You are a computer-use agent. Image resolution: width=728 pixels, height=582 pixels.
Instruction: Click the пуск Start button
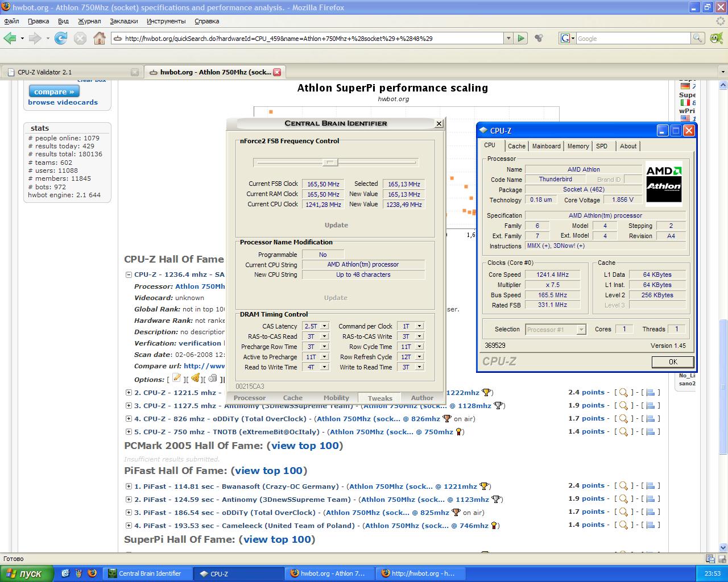click(27, 573)
